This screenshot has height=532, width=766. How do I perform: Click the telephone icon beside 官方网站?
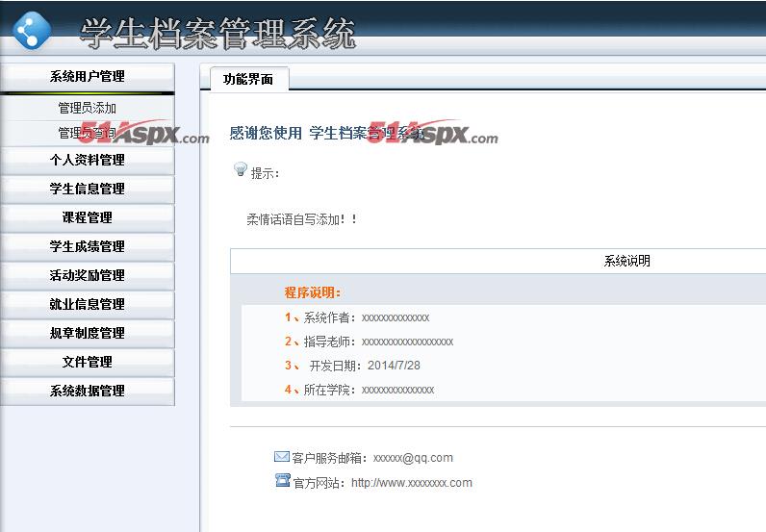(x=282, y=480)
